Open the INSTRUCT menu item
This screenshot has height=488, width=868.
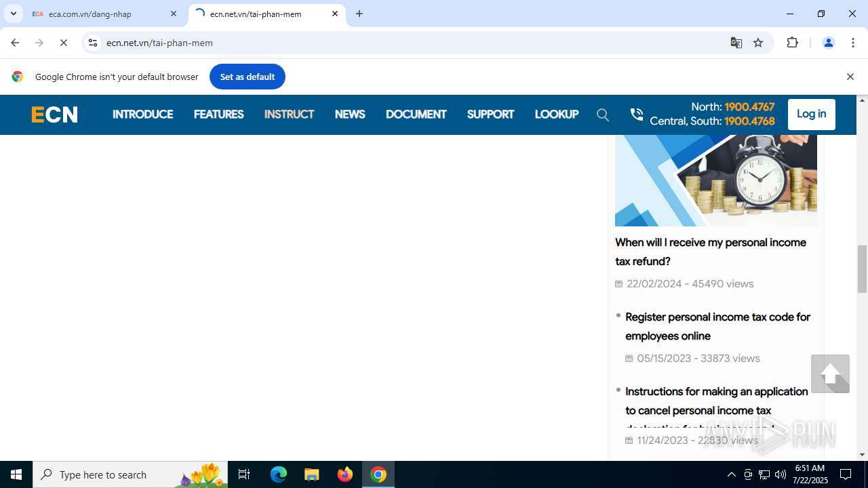pos(289,115)
